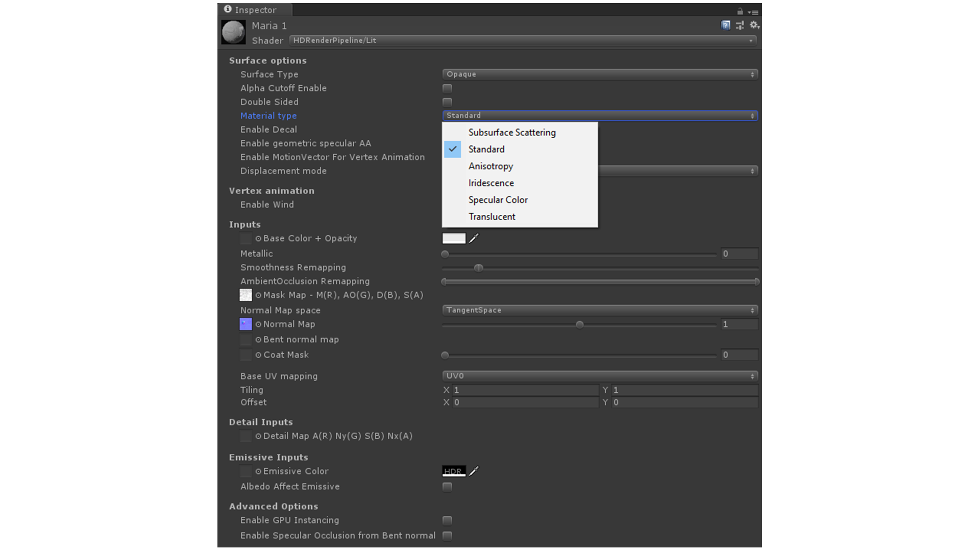Select the Mask Map texture thumbnail
This screenshot has width=980, height=551.
[246, 295]
